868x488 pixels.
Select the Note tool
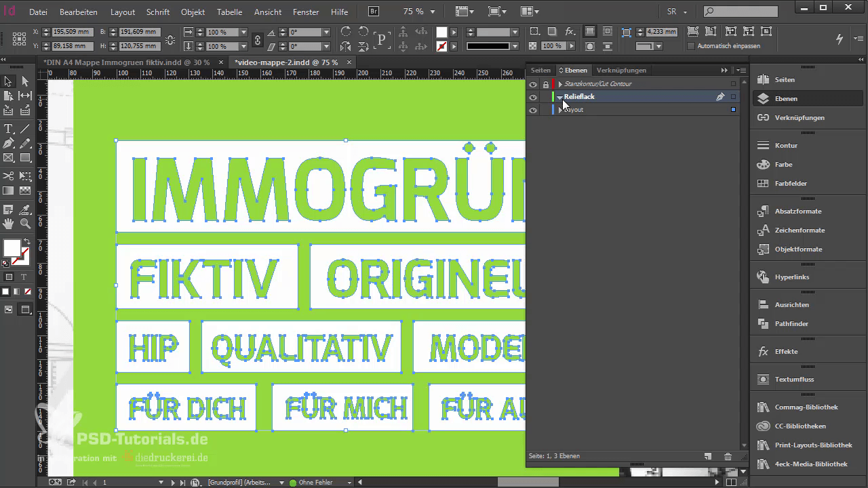pos(8,209)
